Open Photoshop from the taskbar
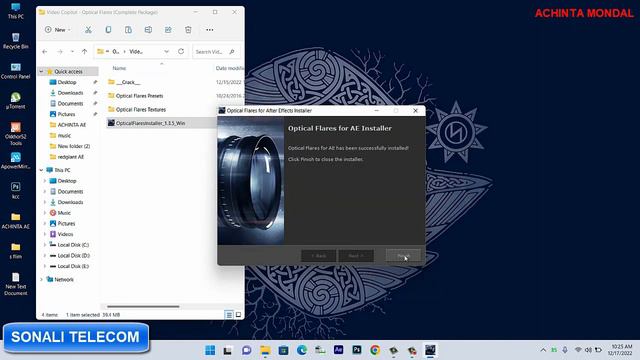This screenshot has width=640, height=360. pos(357,350)
